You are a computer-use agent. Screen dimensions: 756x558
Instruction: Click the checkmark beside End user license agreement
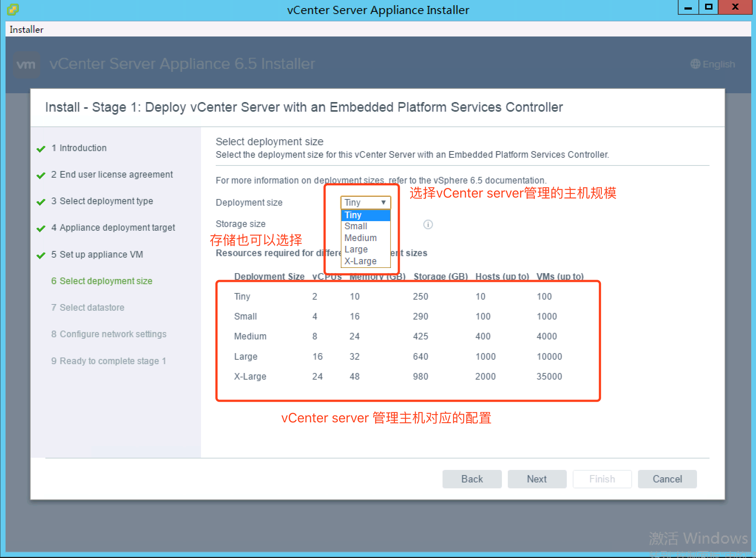coord(41,175)
